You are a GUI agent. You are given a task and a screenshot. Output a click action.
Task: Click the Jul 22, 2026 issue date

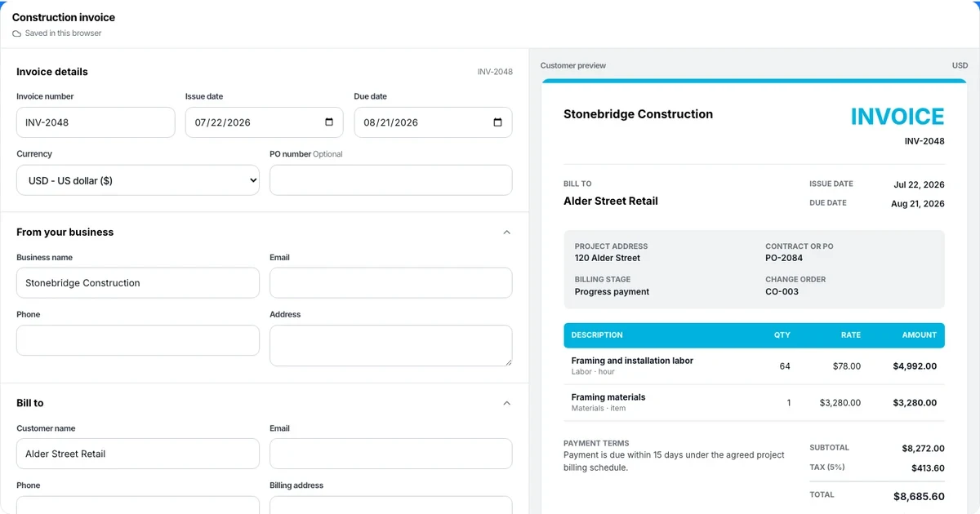(920, 185)
